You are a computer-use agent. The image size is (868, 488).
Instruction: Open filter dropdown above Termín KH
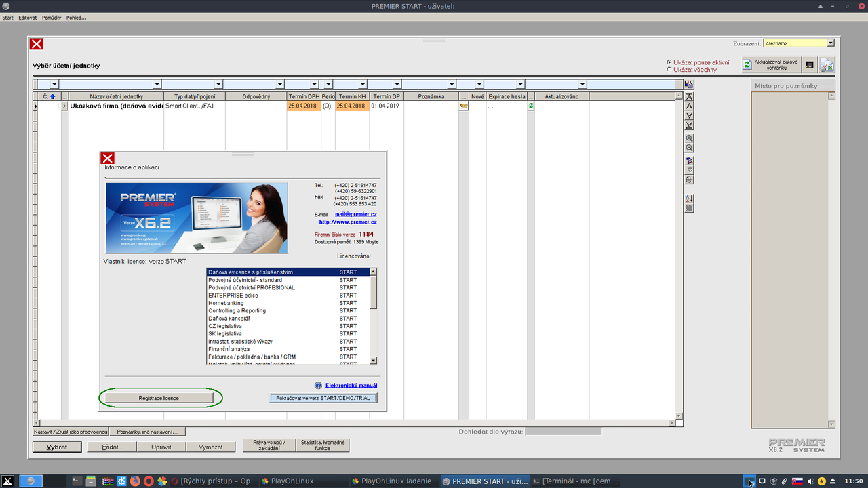(x=363, y=85)
